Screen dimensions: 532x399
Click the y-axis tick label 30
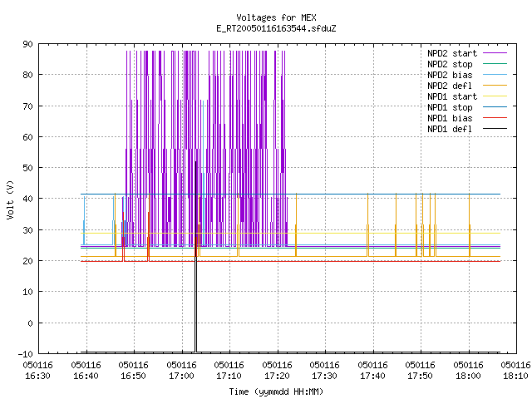tap(27, 230)
